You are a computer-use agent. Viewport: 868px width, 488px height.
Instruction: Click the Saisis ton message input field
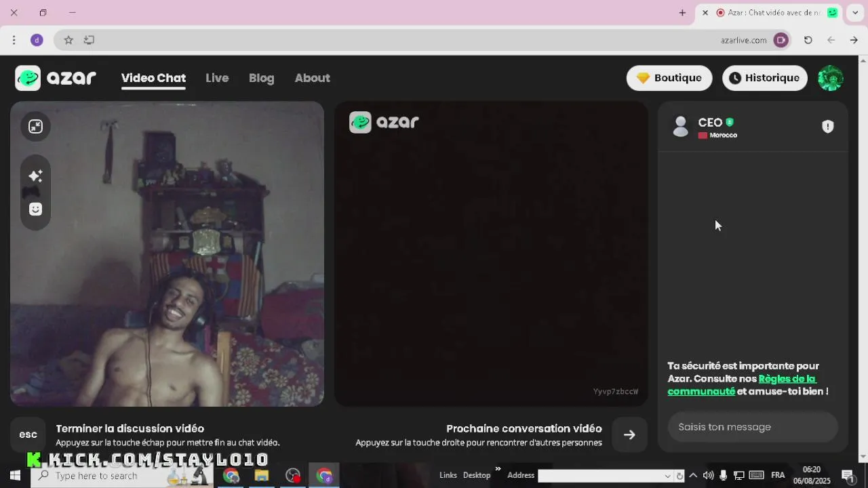[753, 427]
